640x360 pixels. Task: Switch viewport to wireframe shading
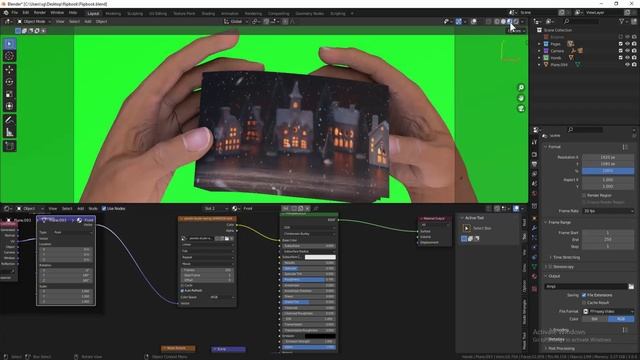497,22
